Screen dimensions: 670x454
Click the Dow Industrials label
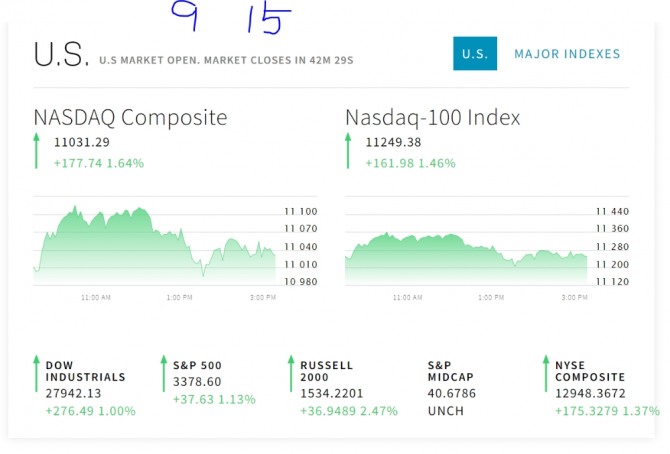(86, 371)
